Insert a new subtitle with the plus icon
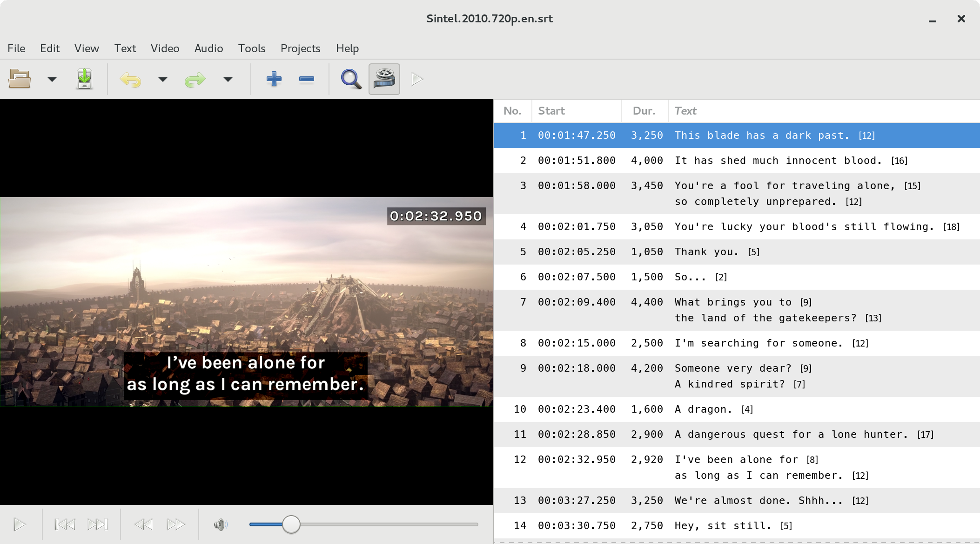This screenshot has height=544, width=980. click(x=274, y=79)
